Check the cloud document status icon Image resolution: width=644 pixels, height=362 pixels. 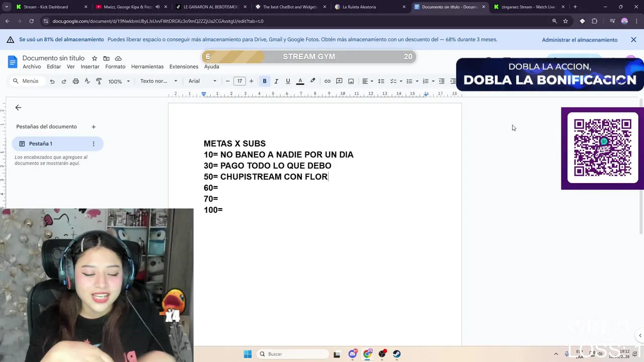tap(118, 58)
